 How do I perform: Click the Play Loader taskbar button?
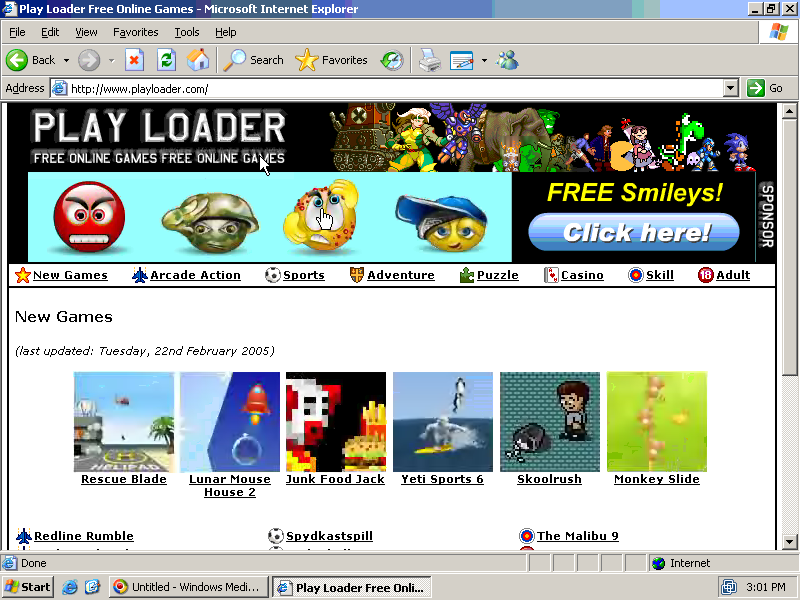[x=352, y=587]
